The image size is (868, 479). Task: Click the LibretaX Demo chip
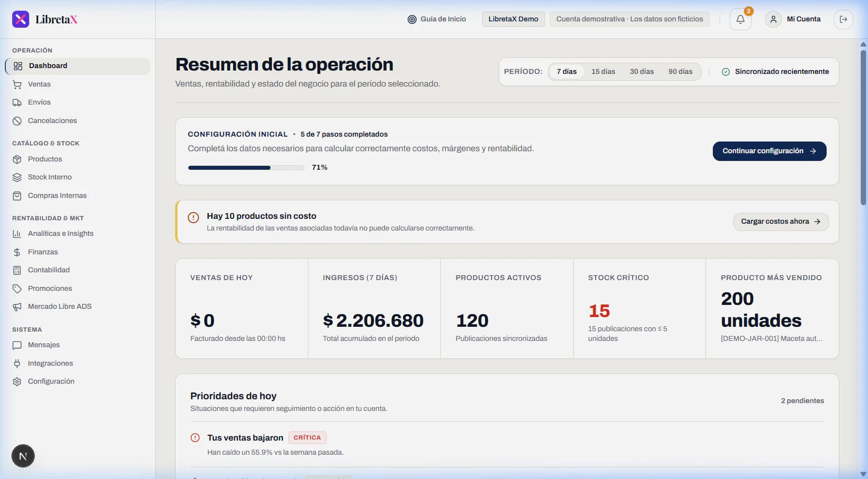click(513, 19)
